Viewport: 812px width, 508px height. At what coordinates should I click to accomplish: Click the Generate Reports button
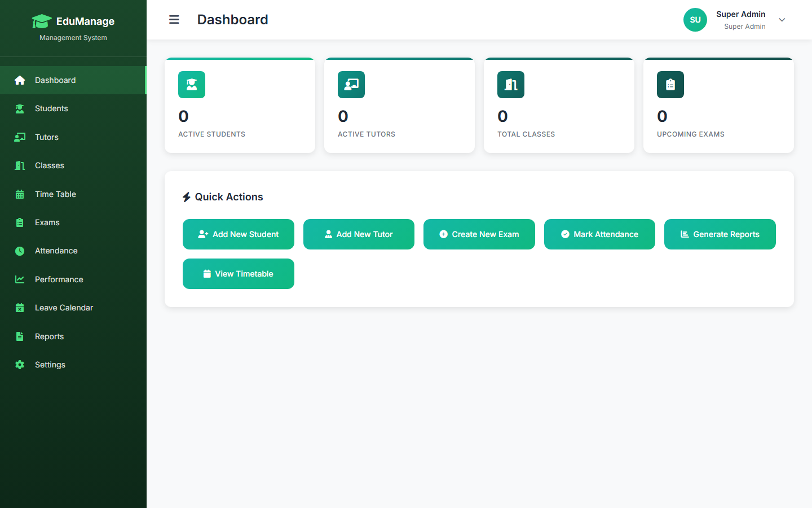pos(720,234)
